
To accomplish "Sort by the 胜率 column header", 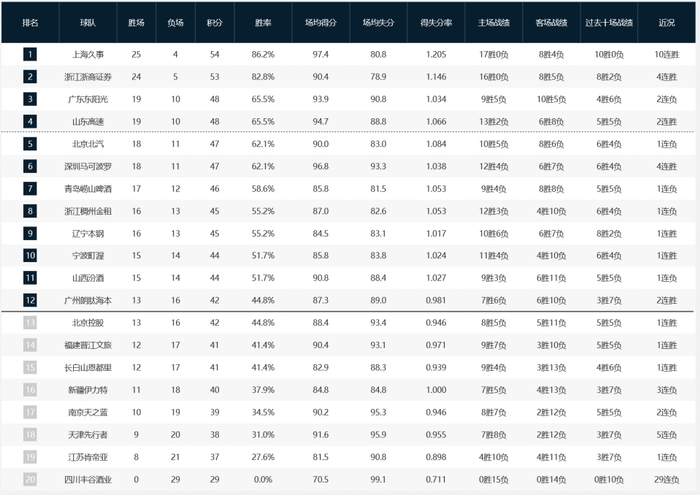I will click(x=264, y=21).
